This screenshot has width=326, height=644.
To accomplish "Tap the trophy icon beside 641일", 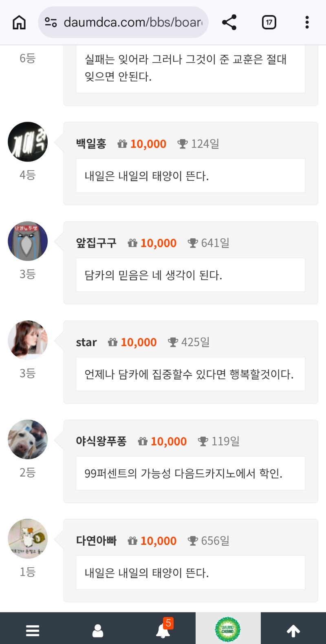I will click(x=192, y=243).
